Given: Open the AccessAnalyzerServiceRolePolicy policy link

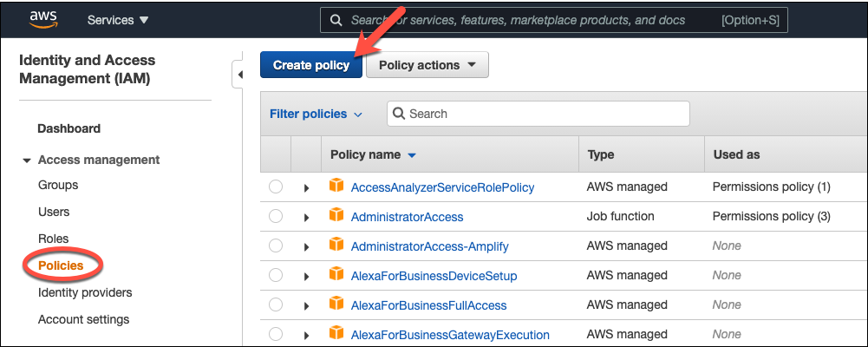Looking at the screenshot, I should [442, 187].
